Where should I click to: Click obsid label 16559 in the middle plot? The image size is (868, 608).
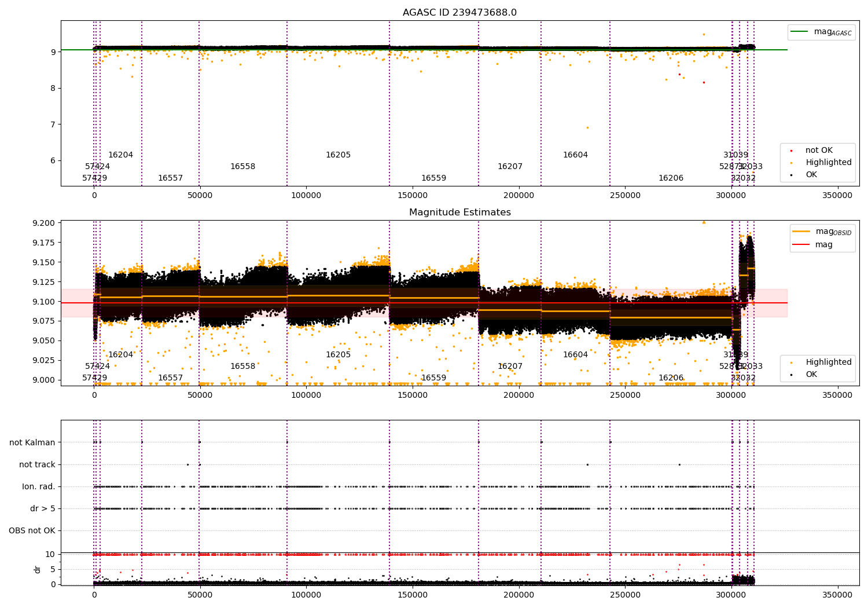pyautogui.click(x=433, y=378)
